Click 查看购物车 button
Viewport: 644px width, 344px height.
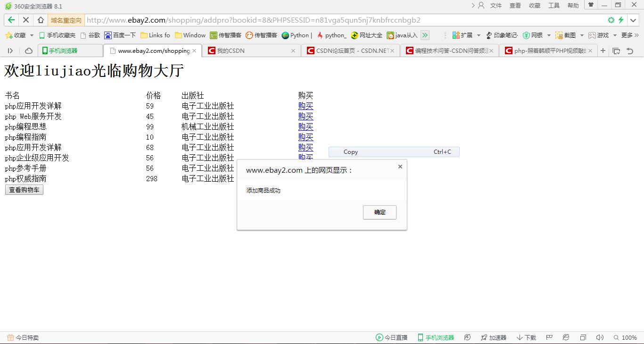pyautogui.click(x=24, y=190)
